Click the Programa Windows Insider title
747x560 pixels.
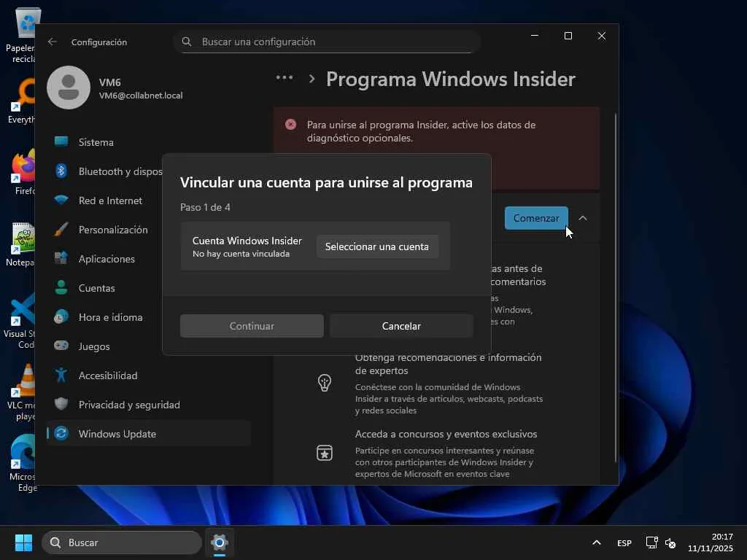pos(451,79)
